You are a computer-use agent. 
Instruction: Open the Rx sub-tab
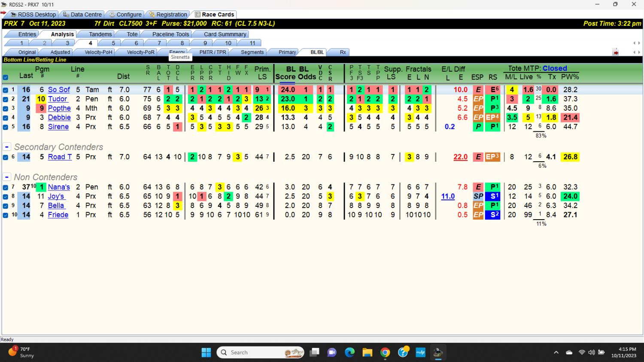343,52
